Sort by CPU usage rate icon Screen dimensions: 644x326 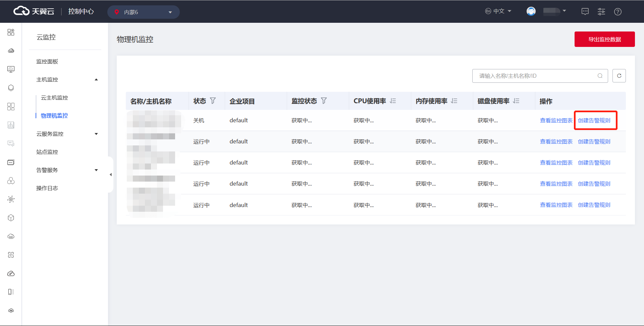click(x=393, y=101)
